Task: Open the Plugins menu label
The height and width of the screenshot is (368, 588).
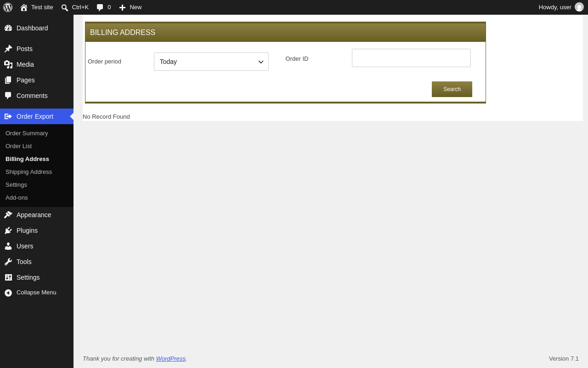Action: click(x=27, y=230)
